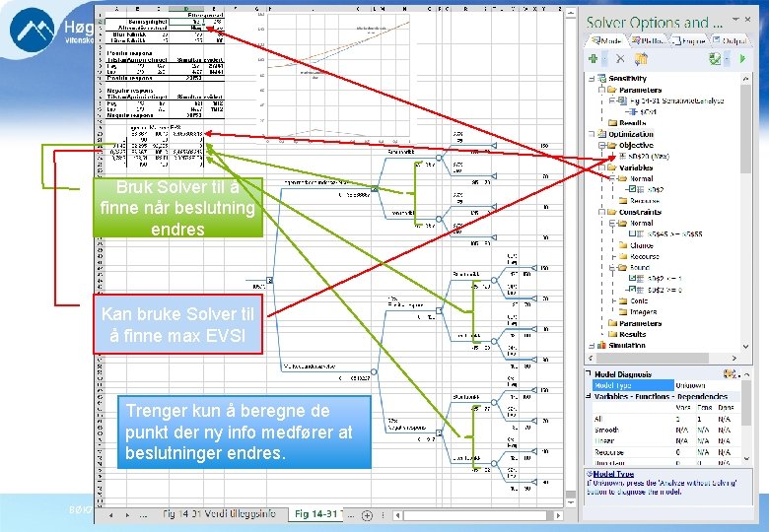The width and height of the screenshot is (769, 532).
Task: Click the Excel horizontal scroll right arrow
Action: (558, 515)
